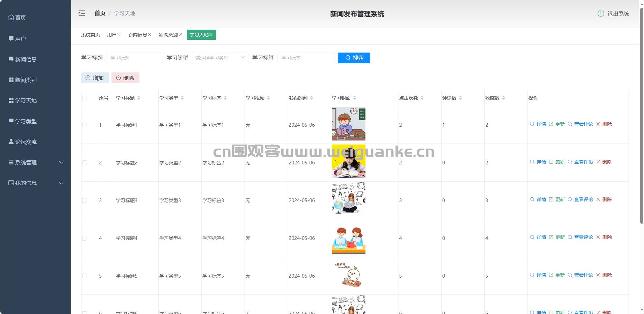The width and height of the screenshot is (644, 314).
Task: Check the select-all checkbox in table header
Action: pos(85,98)
